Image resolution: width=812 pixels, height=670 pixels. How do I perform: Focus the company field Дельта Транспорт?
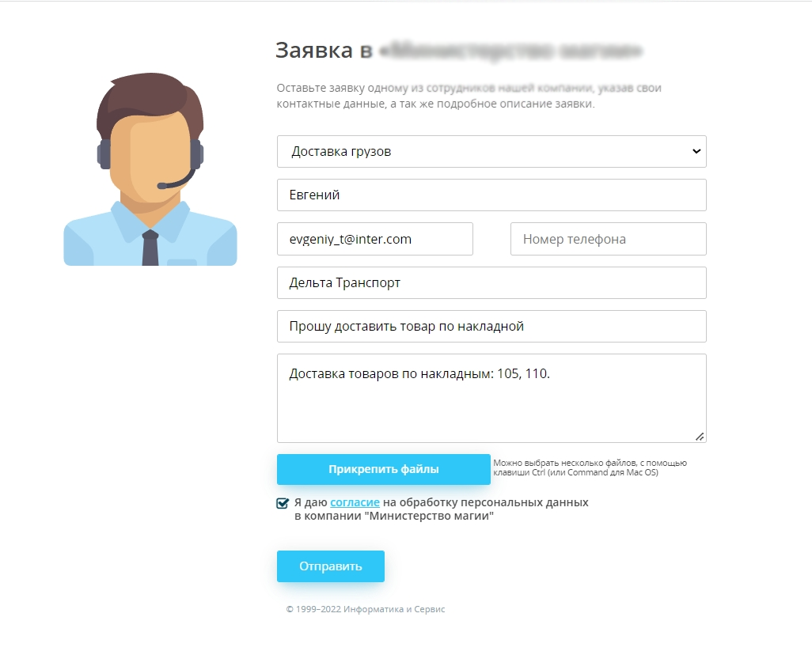coord(491,282)
